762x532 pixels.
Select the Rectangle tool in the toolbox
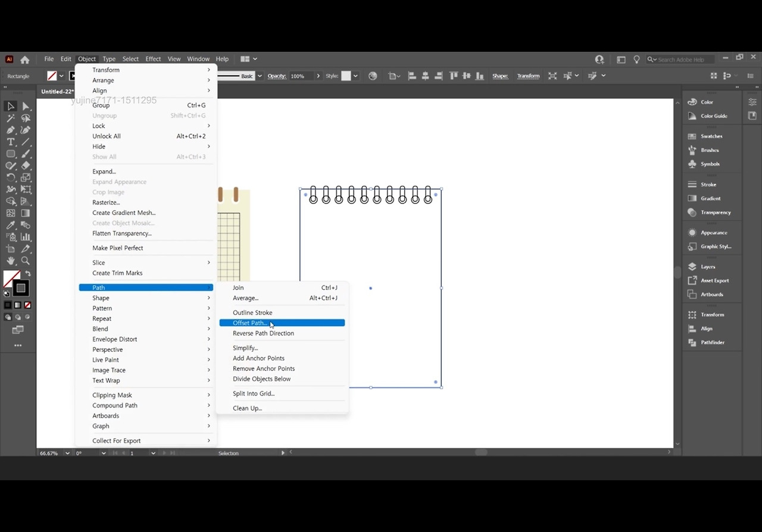click(11, 154)
